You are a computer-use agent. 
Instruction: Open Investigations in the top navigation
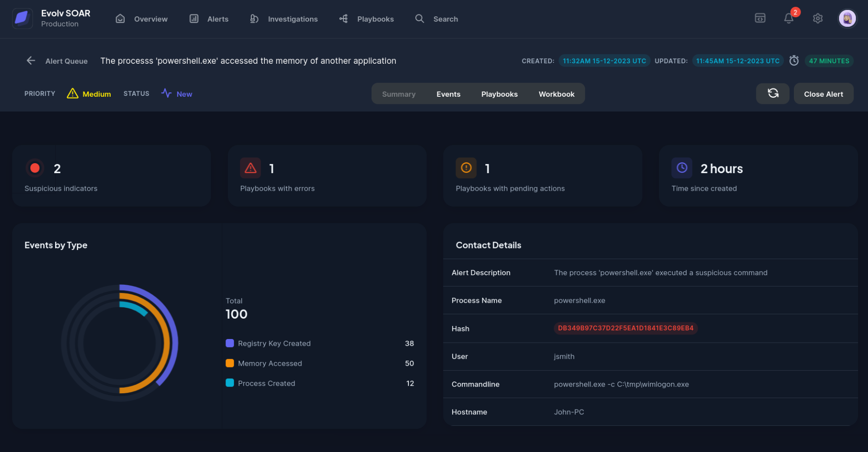coord(284,19)
